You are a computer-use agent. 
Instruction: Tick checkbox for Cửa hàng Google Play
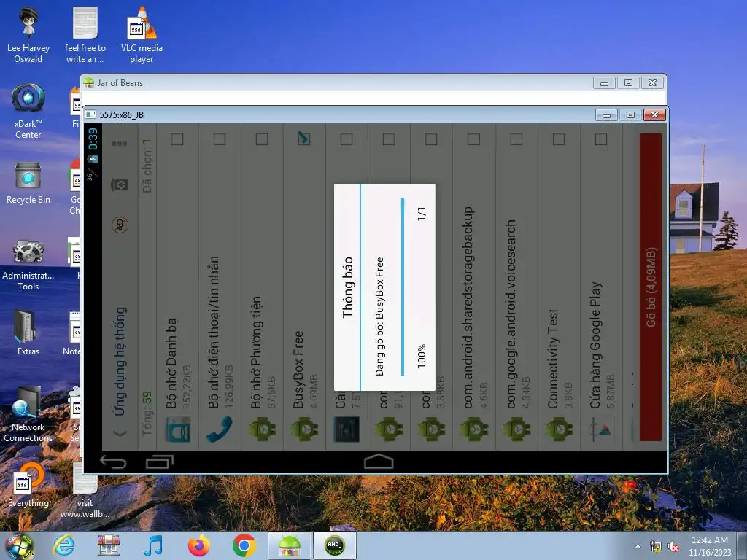tap(601, 139)
